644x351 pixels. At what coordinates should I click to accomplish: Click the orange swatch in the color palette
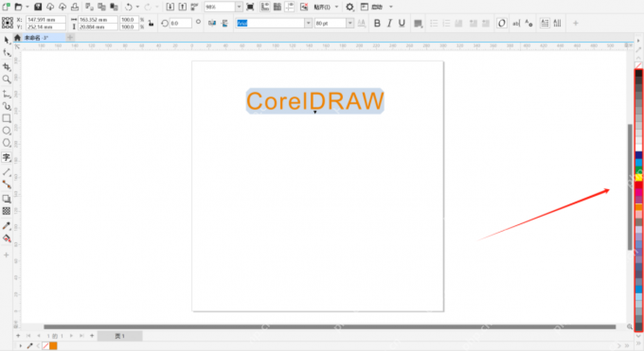pos(639,207)
